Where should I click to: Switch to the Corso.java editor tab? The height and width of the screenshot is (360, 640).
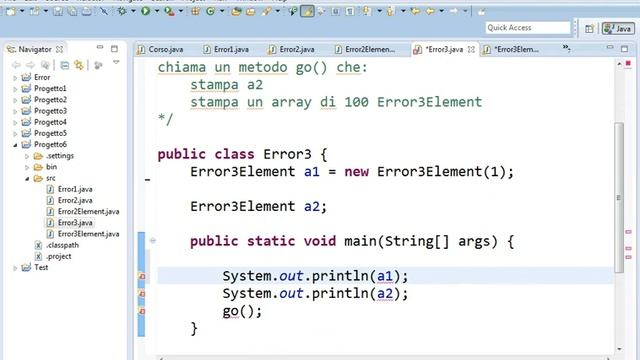tap(160, 49)
